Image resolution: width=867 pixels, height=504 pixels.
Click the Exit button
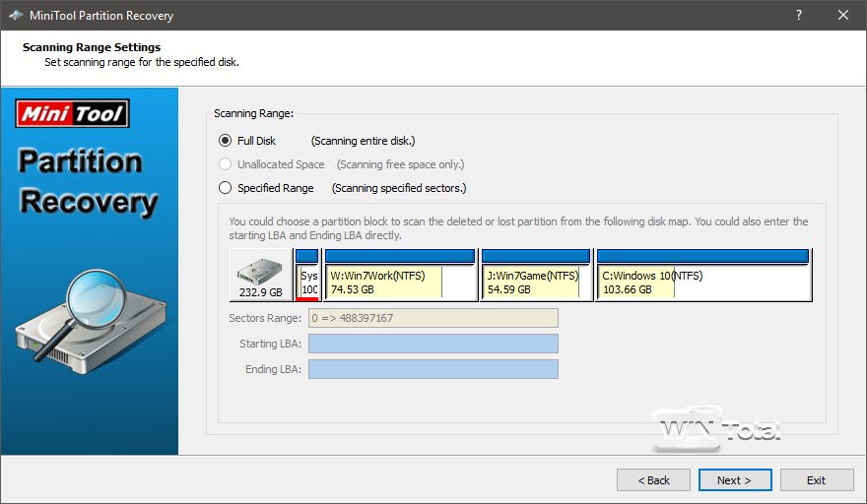click(x=817, y=480)
